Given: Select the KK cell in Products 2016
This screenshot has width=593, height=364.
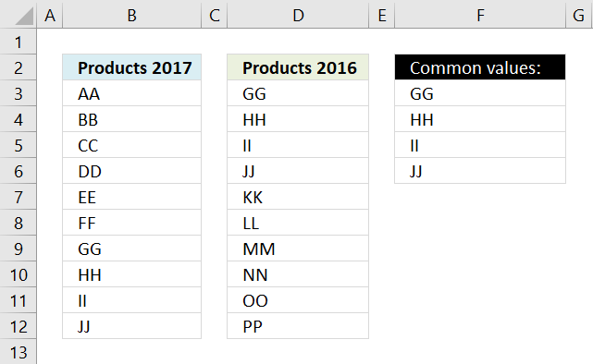Looking at the screenshot, I should (298, 197).
